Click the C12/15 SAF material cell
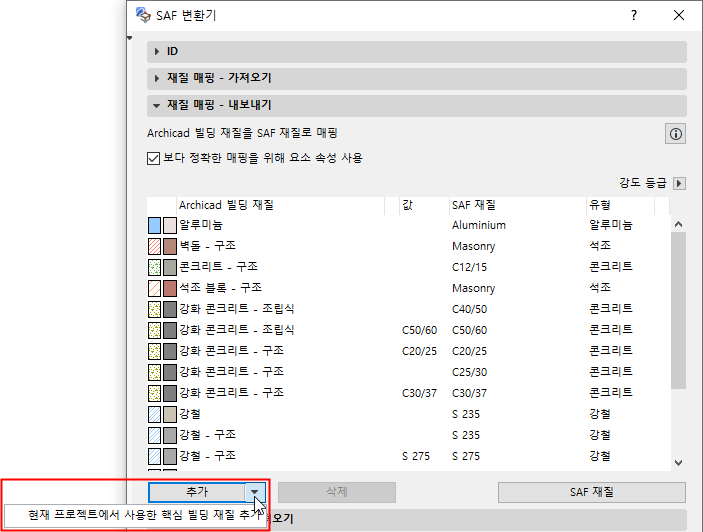The image size is (703, 532). tap(469, 268)
